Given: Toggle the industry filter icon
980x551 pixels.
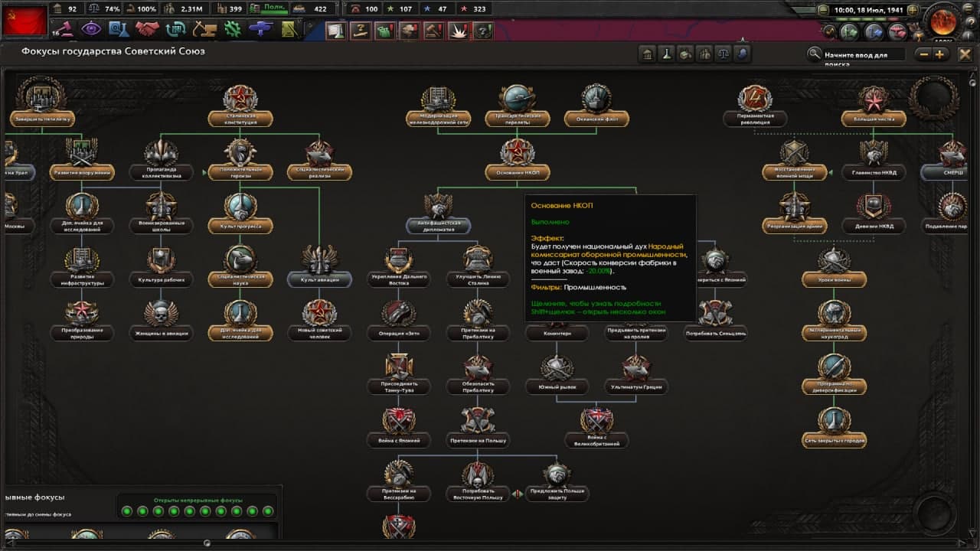Looking at the screenshot, I should [686, 54].
